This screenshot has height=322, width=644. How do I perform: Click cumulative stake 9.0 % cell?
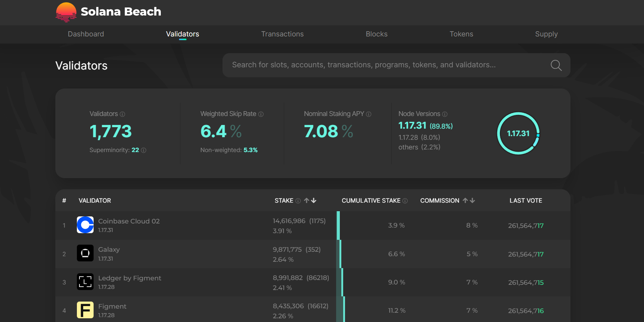pyautogui.click(x=397, y=282)
